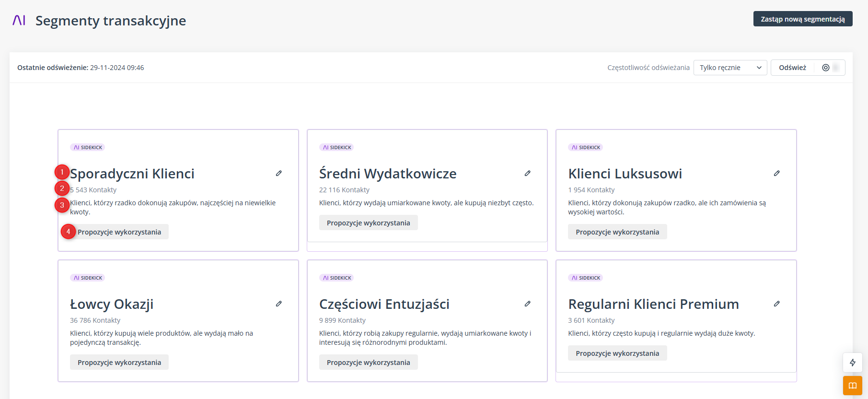868x399 pixels.
Task: Open the Częstotliwość odświeżania dropdown
Action: pos(730,68)
